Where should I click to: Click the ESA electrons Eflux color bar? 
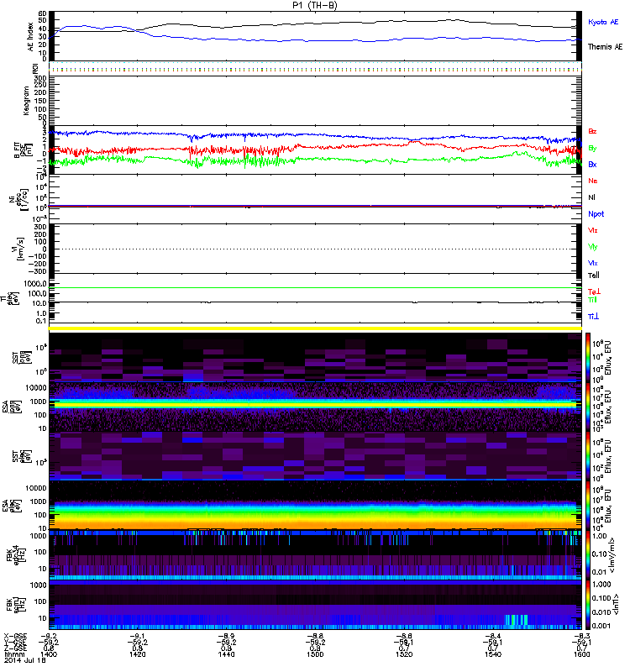point(588,505)
